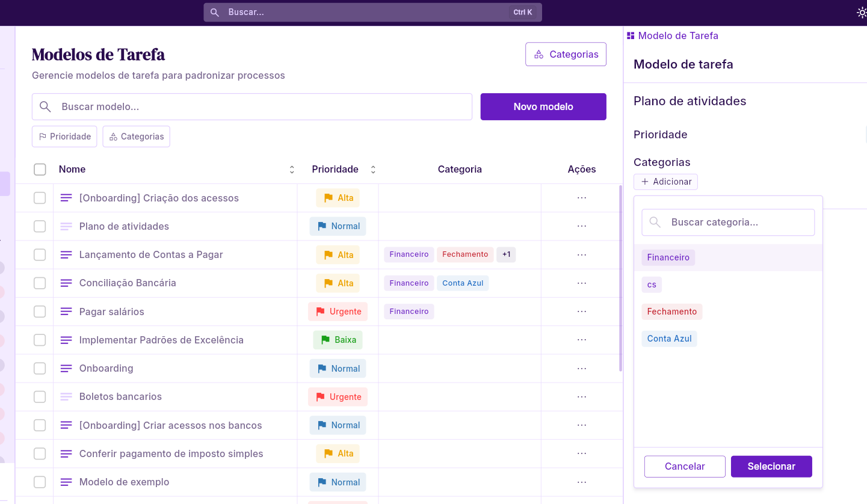The height and width of the screenshot is (504, 867).
Task: Click the Modelo de Tarefa breadcrumb icon
Action: tap(631, 36)
